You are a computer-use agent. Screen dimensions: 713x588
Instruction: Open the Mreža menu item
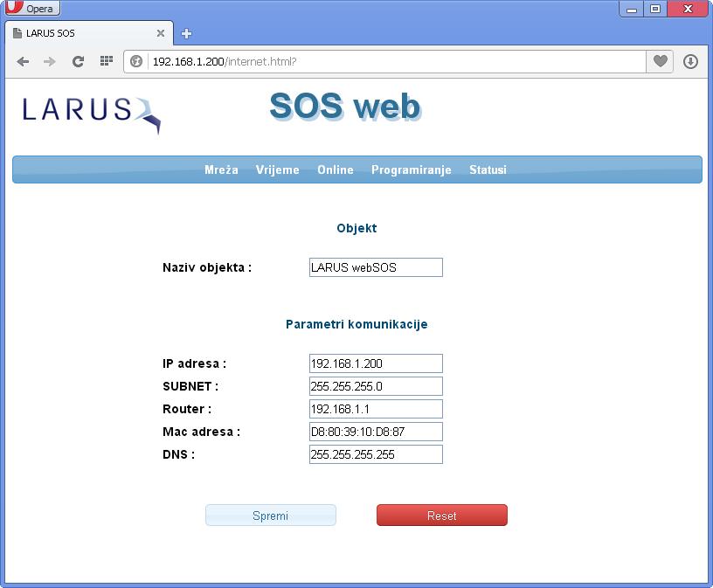tap(221, 170)
